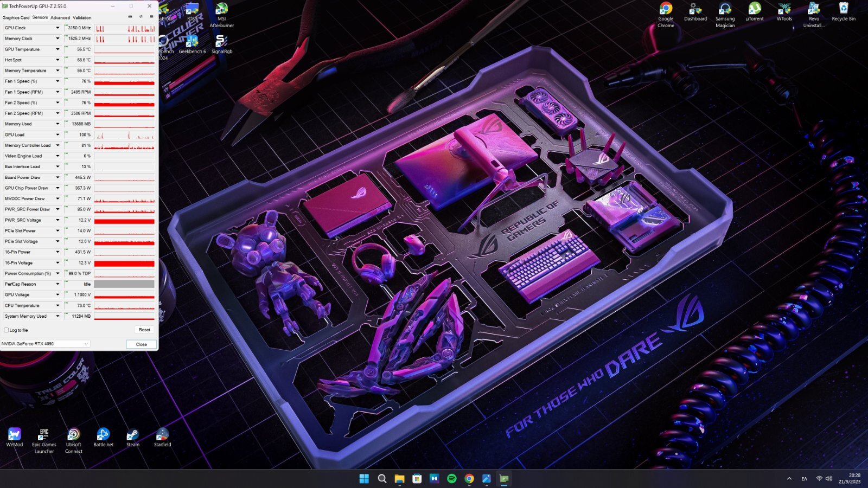
Task: Open the GPU Clock sensor dropdown
Action: coord(58,28)
